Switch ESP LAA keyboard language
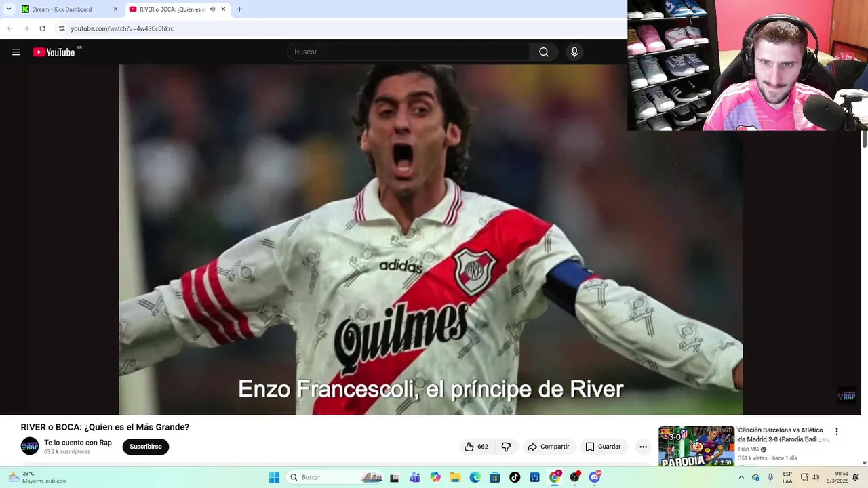 click(x=787, y=477)
